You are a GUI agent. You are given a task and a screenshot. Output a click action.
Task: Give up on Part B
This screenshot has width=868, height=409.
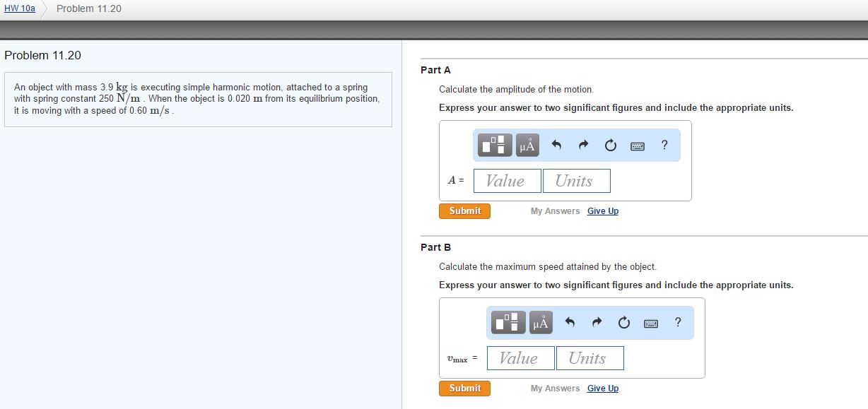click(x=602, y=388)
